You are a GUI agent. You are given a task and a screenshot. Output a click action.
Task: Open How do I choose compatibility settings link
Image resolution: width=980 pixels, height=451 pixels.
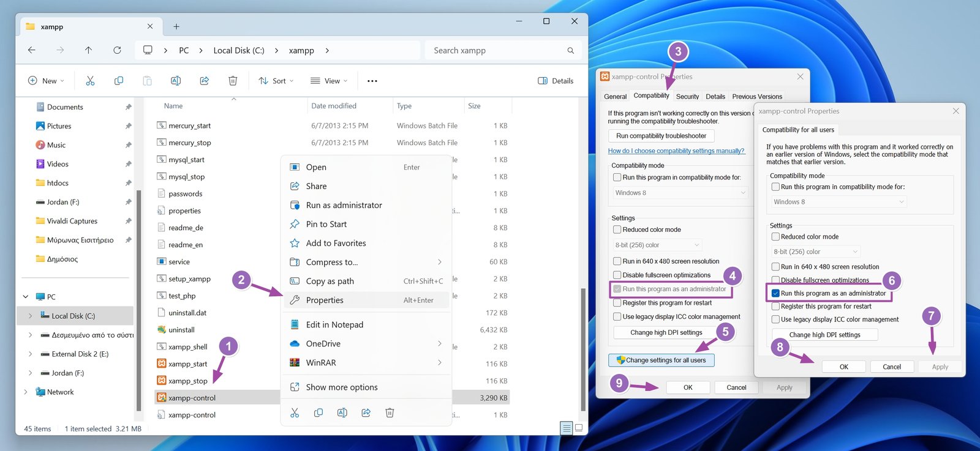click(676, 151)
